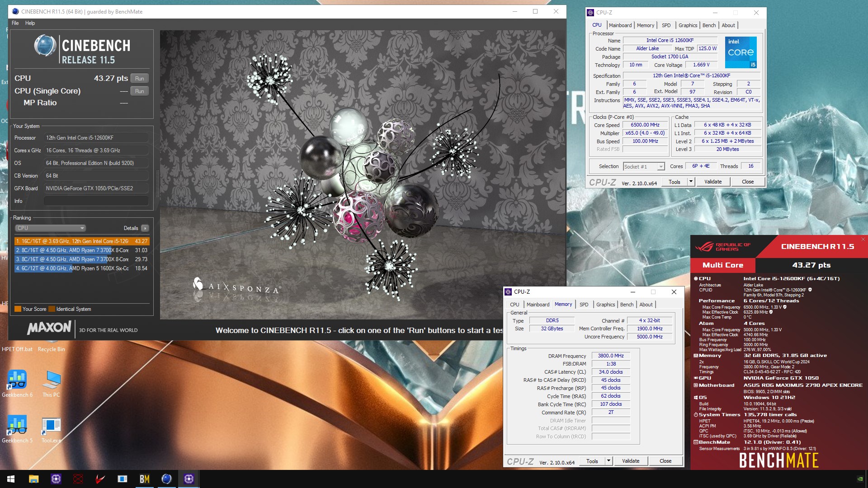Screen dimensions: 868x488
Task: Select ranking row 1 i5-12600KF 43.27
Action: [x=82, y=241]
